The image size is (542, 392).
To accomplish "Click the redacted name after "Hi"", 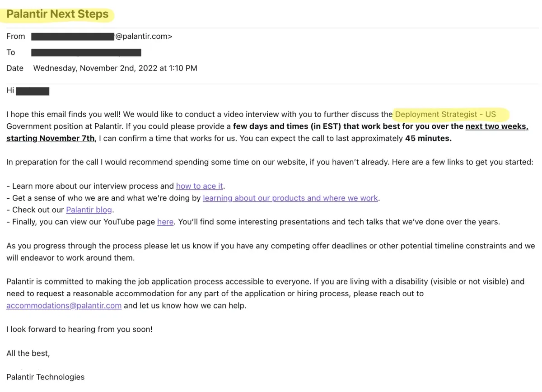I will 33,91.
